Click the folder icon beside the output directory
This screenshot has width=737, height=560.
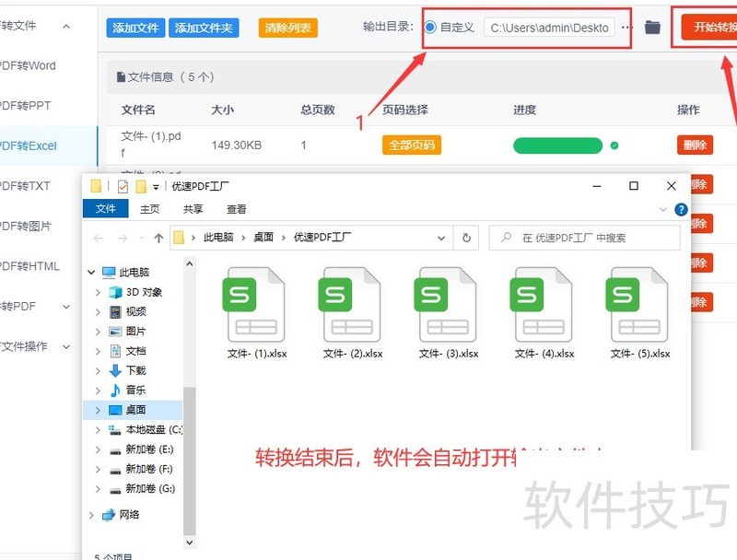click(x=651, y=27)
